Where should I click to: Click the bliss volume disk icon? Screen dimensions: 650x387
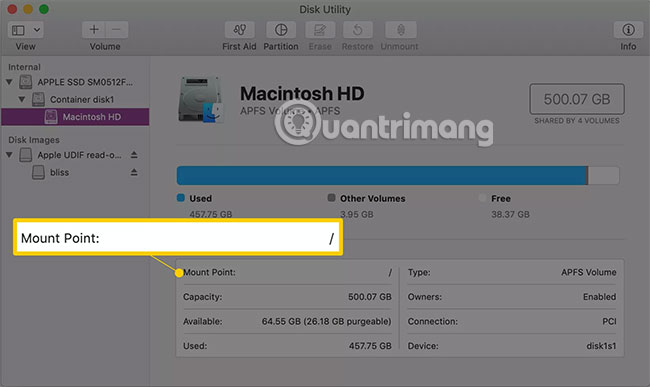(x=39, y=172)
